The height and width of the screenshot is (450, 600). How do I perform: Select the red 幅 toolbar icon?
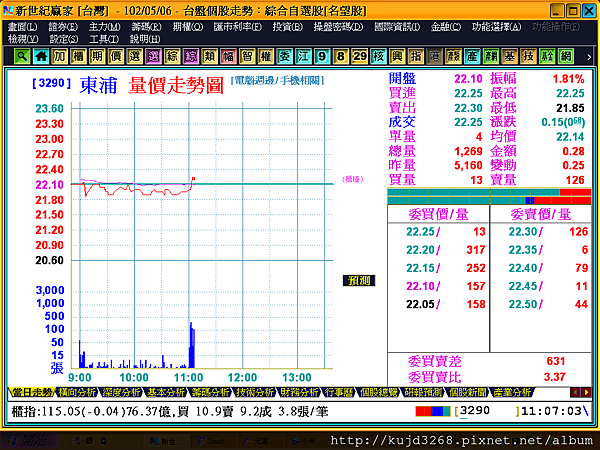[x=228, y=56]
